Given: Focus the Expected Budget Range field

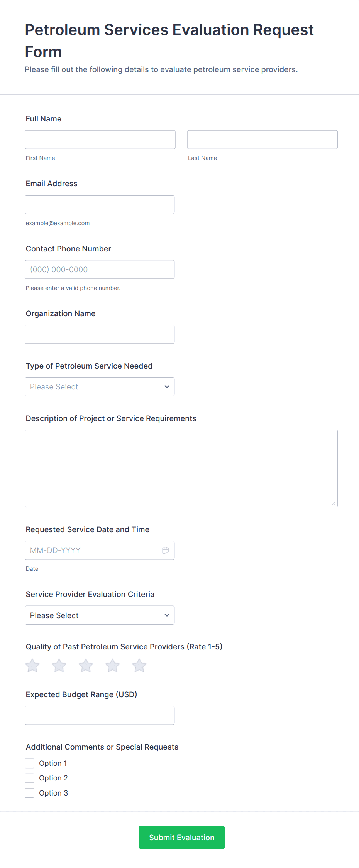Looking at the screenshot, I should [x=100, y=715].
